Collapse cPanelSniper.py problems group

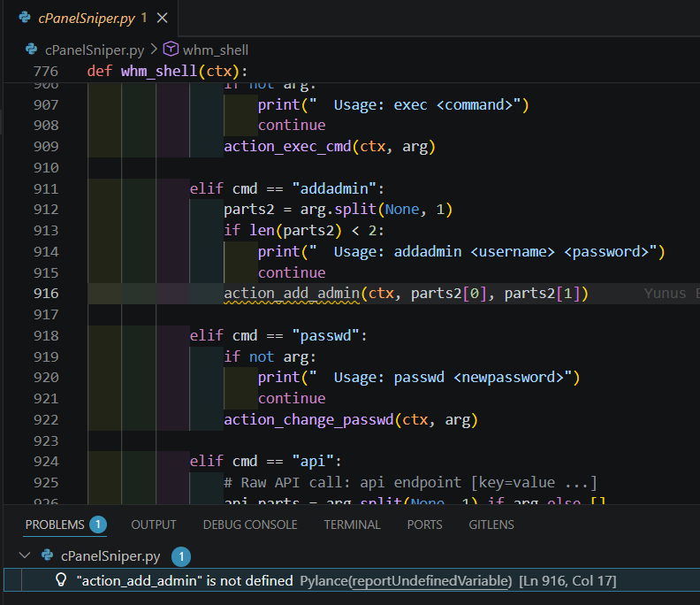pyautogui.click(x=25, y=555)
